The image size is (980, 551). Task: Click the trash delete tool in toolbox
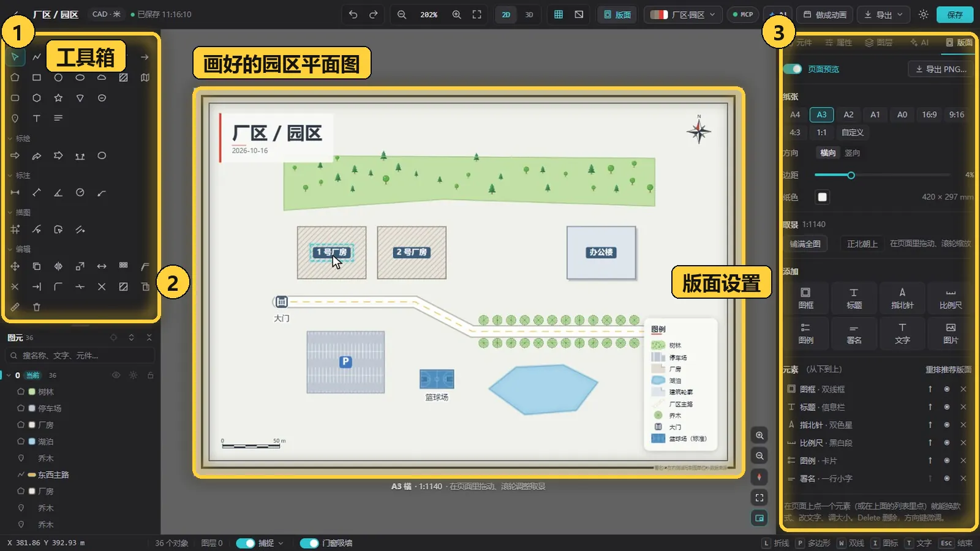(x=37, y=307)
